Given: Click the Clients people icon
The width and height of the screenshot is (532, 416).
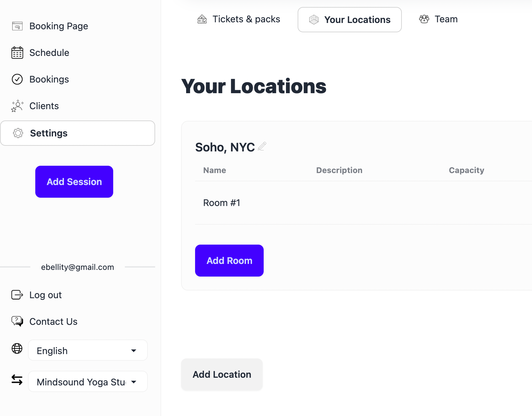Looking at the screenshot, I should 17,106.
